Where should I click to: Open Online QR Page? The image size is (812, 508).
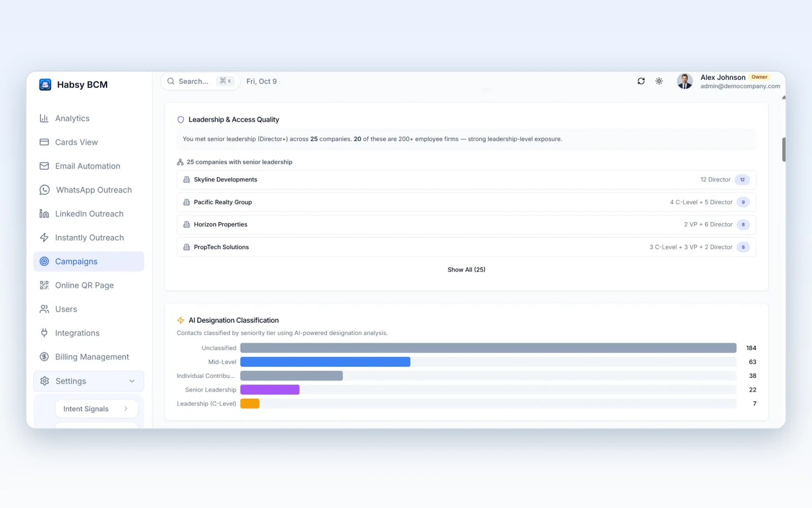89,285
